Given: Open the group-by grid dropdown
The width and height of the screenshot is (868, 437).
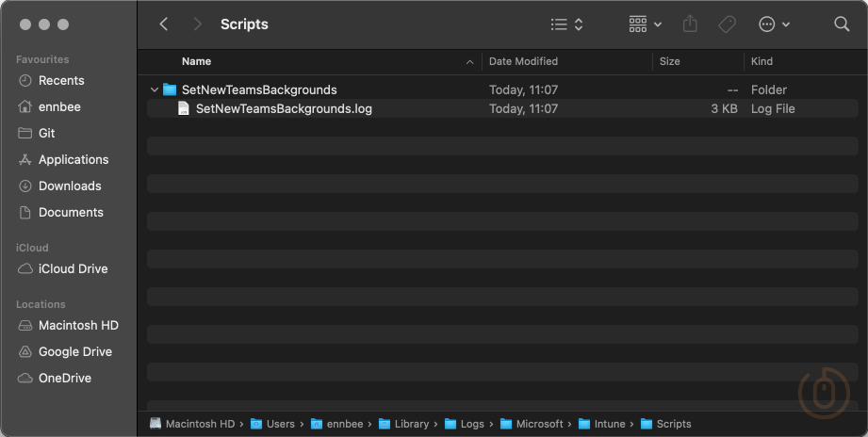Looking at the screenshot, I should (x=645, y=24).
